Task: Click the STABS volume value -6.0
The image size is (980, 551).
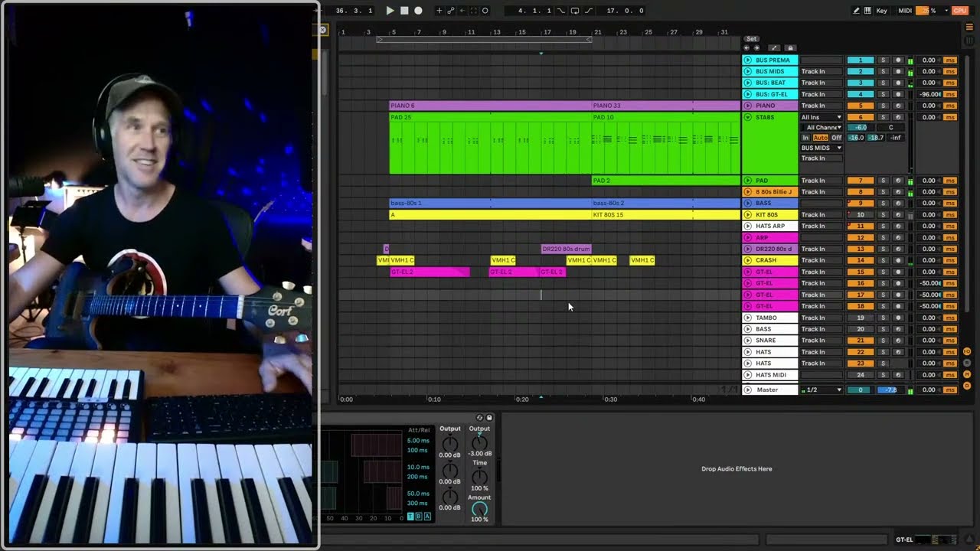Action: click(861, 127)
